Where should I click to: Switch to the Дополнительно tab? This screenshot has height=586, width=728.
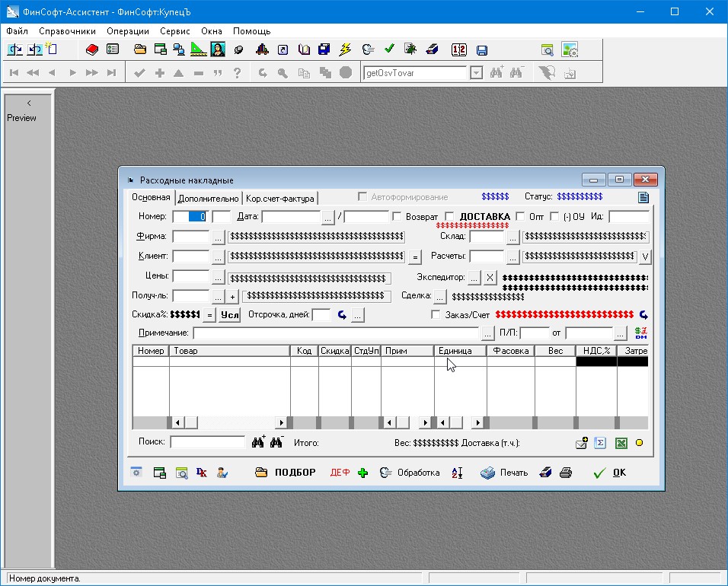point(208,199)
